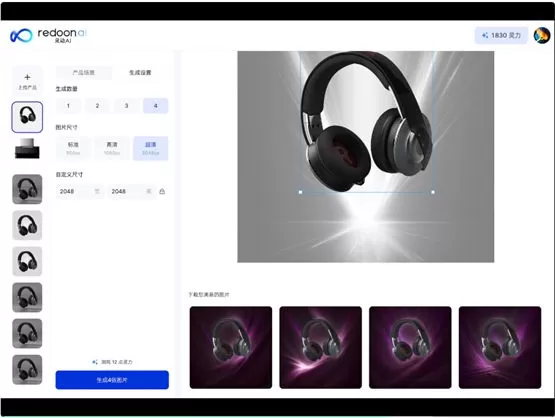Viewport: 555px width, 418px height.
Task: Click the blue 生成4张图片 generate button
Action: pos(112,380)
